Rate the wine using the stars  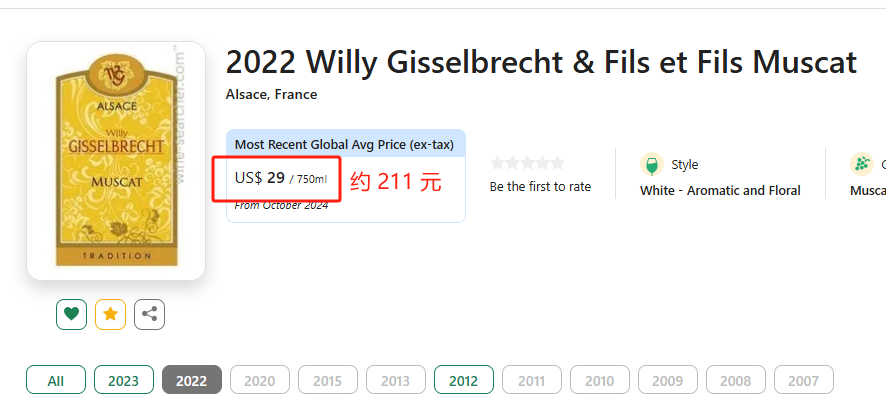click(x=527, y=163)
